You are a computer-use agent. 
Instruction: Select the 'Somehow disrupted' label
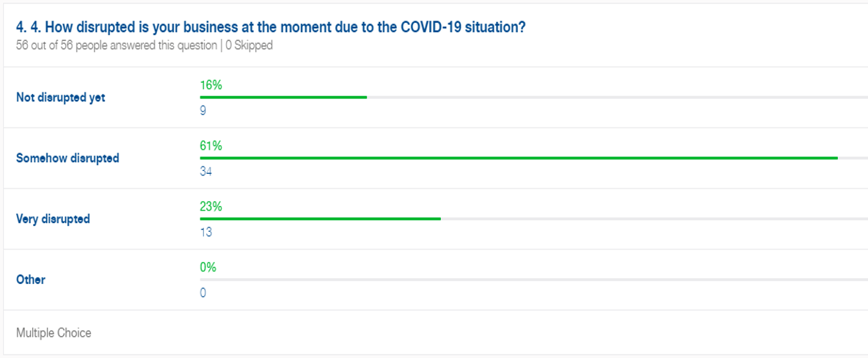[x=68, y=158]
